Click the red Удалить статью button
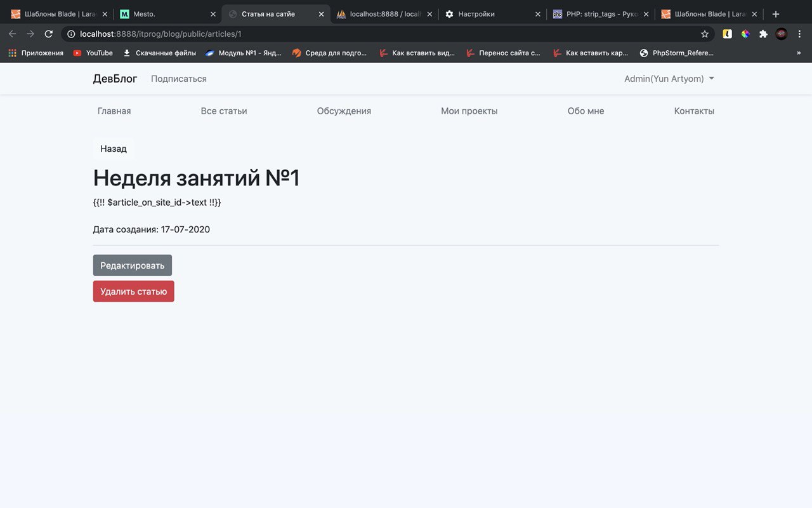 click(x=134, y=291)
